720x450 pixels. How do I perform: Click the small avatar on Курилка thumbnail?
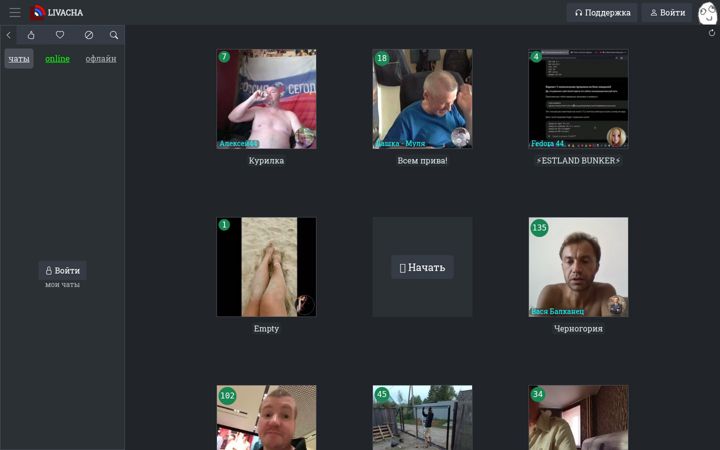click(304, 137)
